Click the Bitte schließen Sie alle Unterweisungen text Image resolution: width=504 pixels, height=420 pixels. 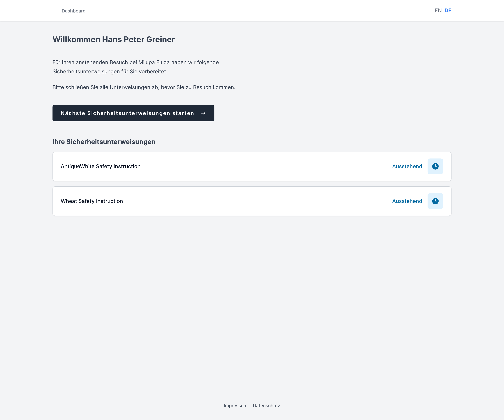[x=144, y=87]
